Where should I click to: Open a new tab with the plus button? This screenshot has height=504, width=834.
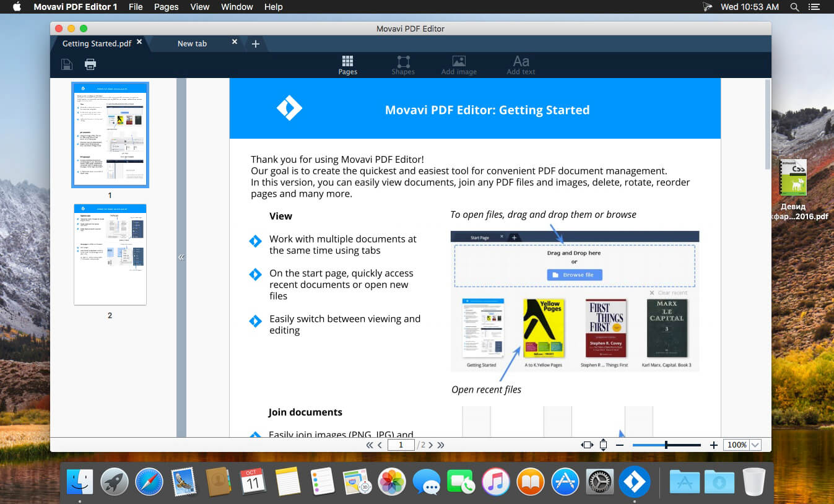pyautogui.click(x=256, y=43)
